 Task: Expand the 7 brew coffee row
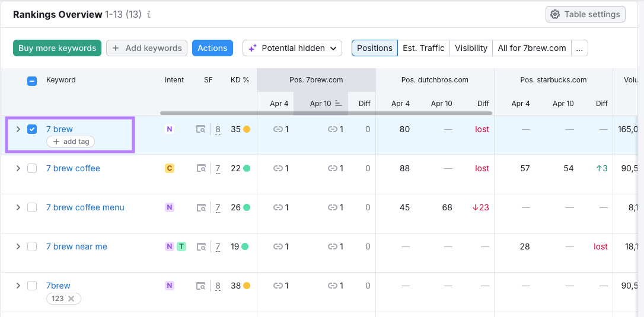(18, 168)
